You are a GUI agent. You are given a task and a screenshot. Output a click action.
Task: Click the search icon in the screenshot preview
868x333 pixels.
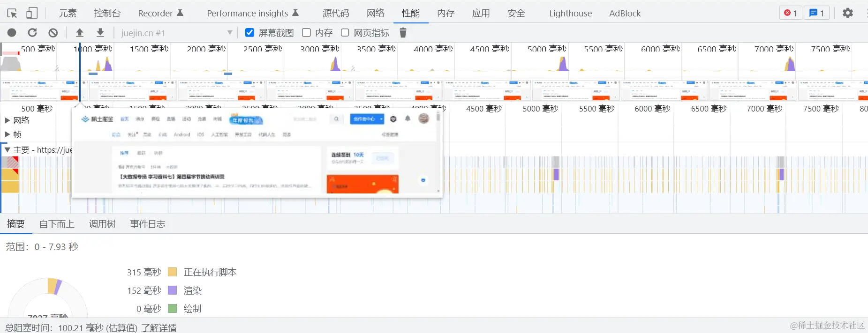point(336,119)
